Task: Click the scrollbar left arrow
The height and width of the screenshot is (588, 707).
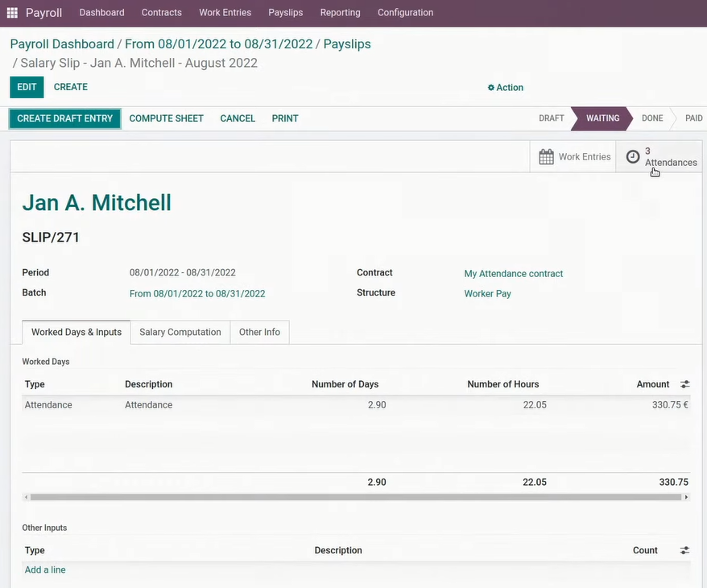Action: click(26, 497)
